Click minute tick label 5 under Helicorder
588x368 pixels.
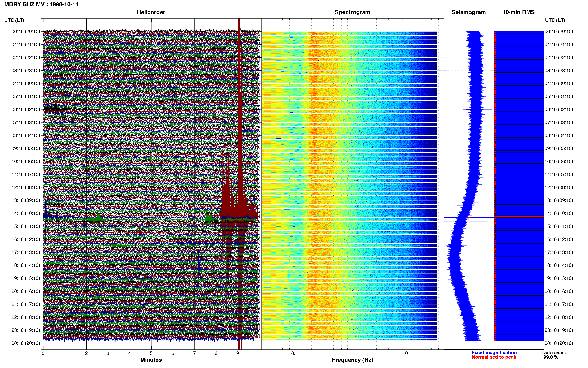tap(151, 353)
